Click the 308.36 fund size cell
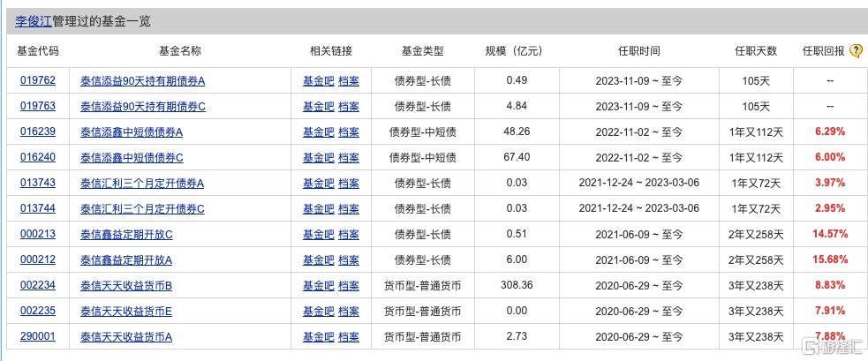Image resolution: width=868 pixels, height=361 pixels. click(517, 285)
